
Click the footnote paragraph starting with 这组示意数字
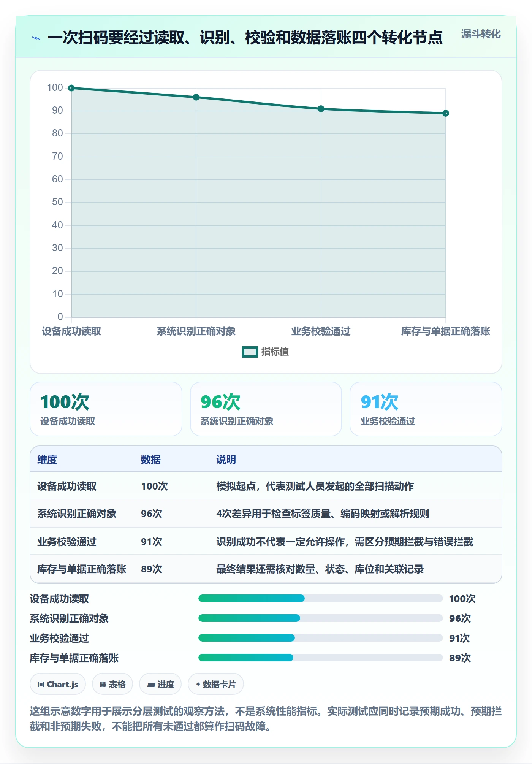tap(266, 719)
